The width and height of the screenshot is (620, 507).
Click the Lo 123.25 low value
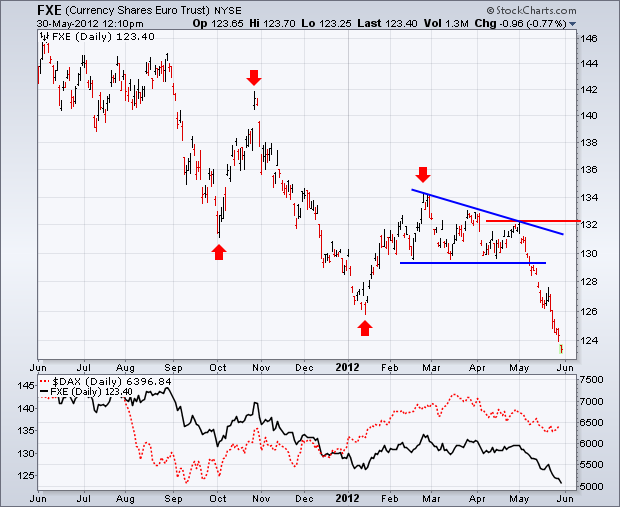[326, 24]
